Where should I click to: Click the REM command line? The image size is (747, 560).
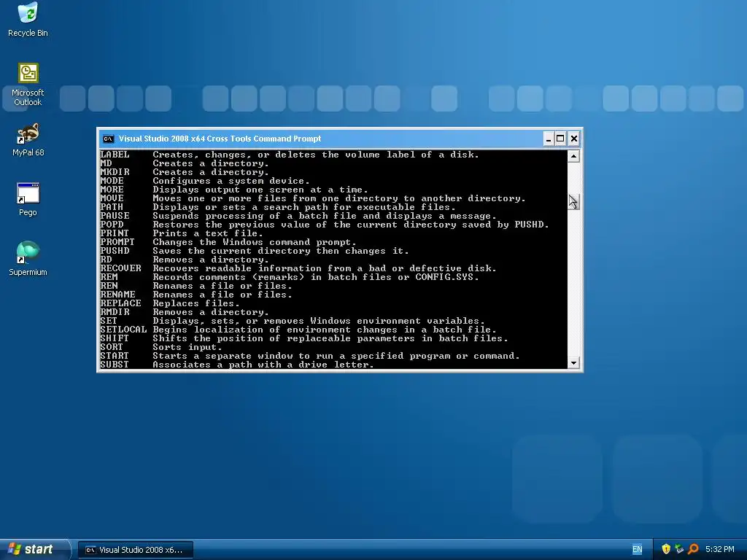pos(290,277)
